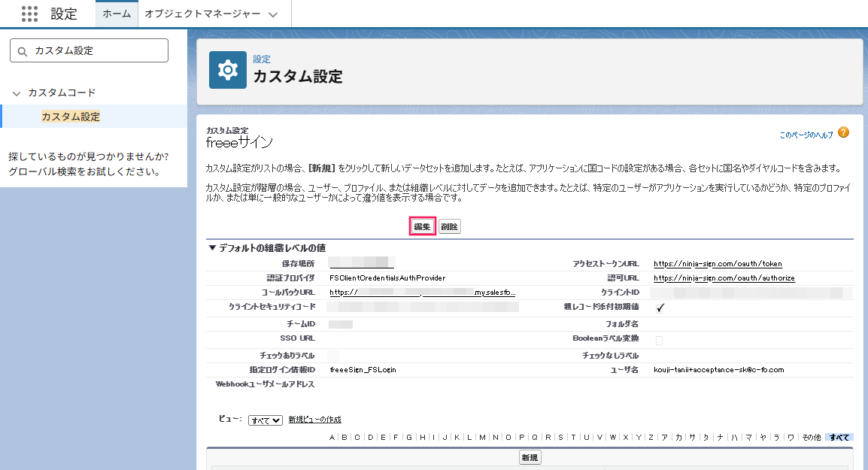868x470 pixels.
Task: Open the コールバックURL https link
Action: click(423, 293)
